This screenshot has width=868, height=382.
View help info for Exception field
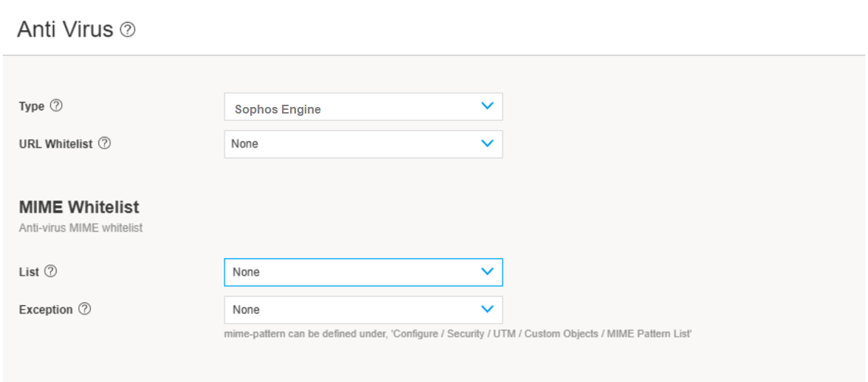84,310
